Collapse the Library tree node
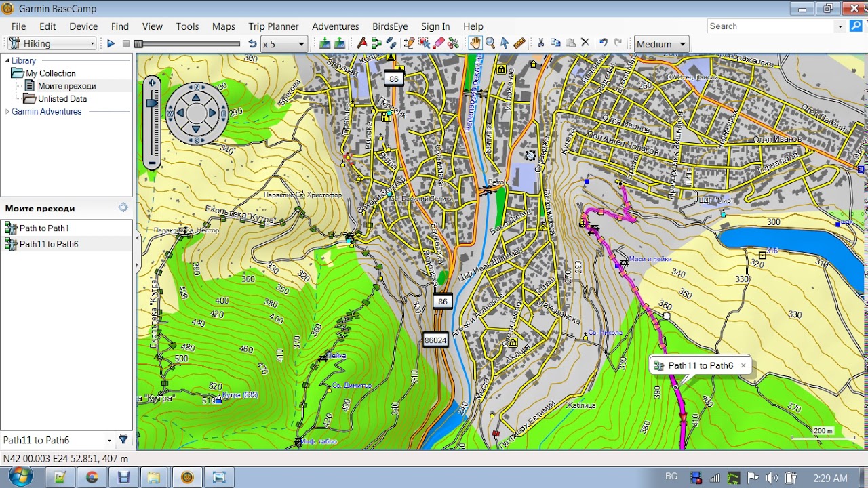Viewport: 868px width, 488px height. tap(7, 61)
